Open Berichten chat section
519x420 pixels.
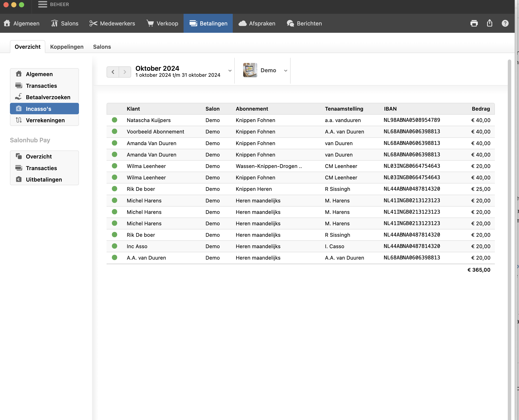(x=304, y=24)
